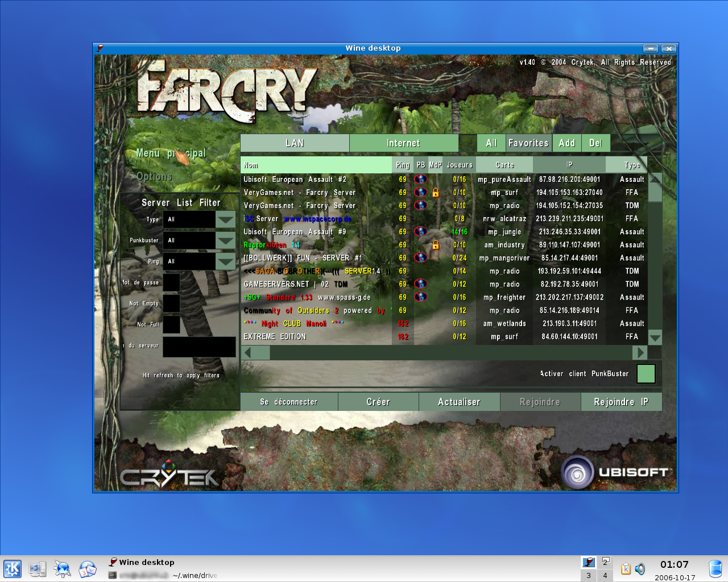
Task: Sort by Carte column header
Action: pyautogui.click(x=504, y=165)
